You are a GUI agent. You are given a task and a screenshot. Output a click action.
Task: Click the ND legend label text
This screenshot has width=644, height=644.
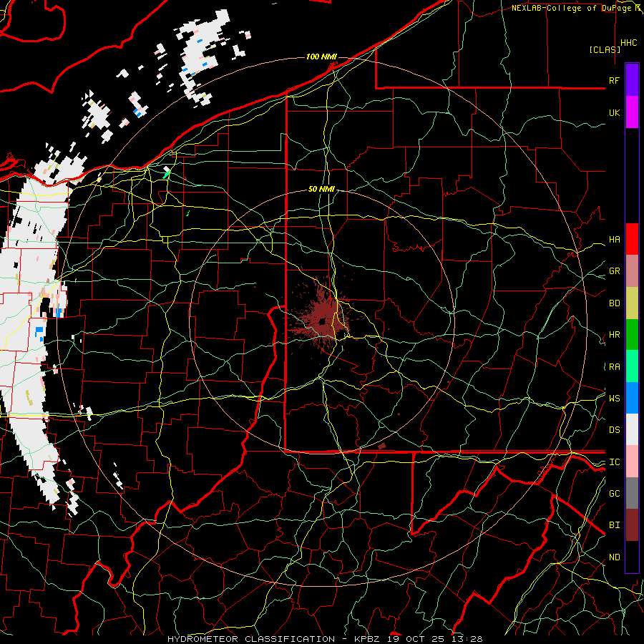614,557
